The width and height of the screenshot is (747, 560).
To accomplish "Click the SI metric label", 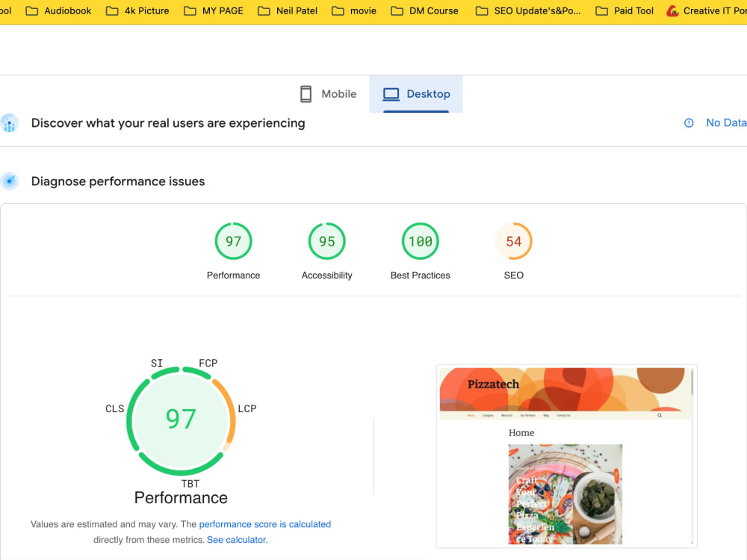I will (157, 363).
